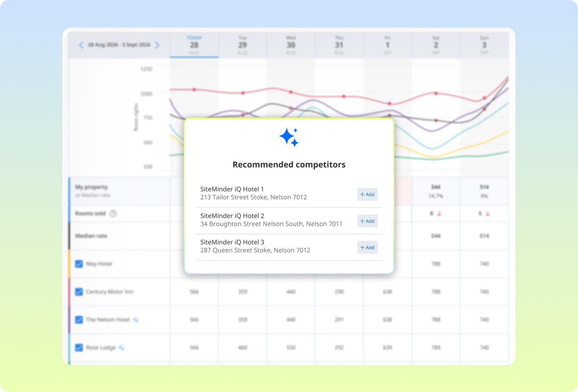The height and width of the screenshot is (392, 578).
Task: Go to next week using right chevron
Action: [157, 45]
